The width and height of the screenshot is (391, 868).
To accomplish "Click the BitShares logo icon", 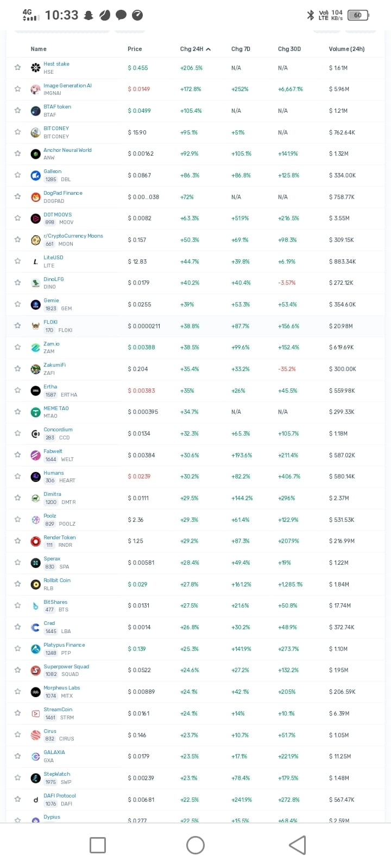I will click(35, 605).
